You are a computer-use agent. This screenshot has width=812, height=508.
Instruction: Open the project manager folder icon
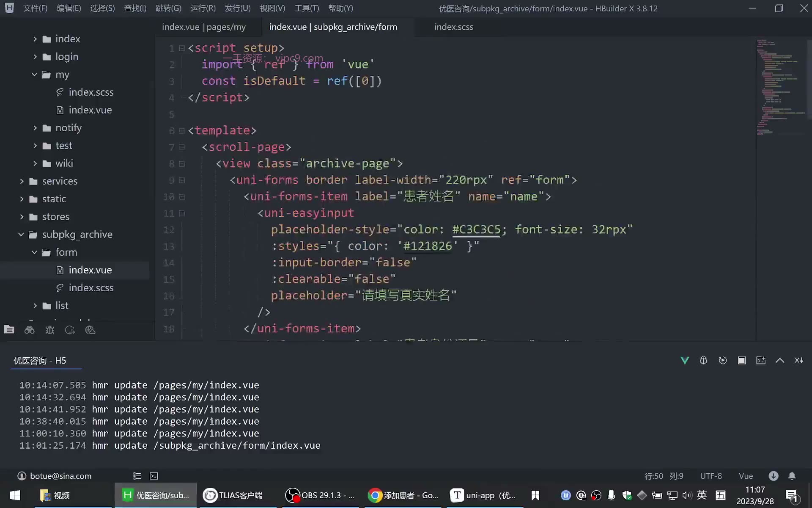[9, 330]
